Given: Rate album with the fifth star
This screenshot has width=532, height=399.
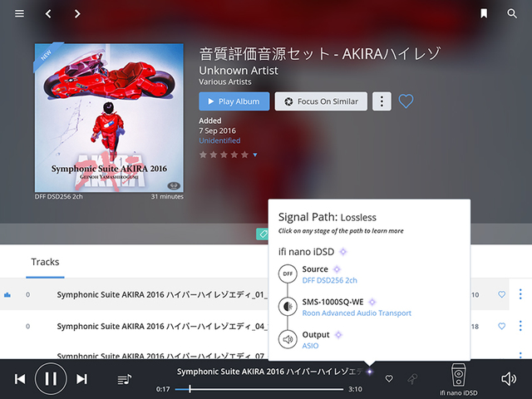Looking at the screenshot, I should [x=244, y=155].
